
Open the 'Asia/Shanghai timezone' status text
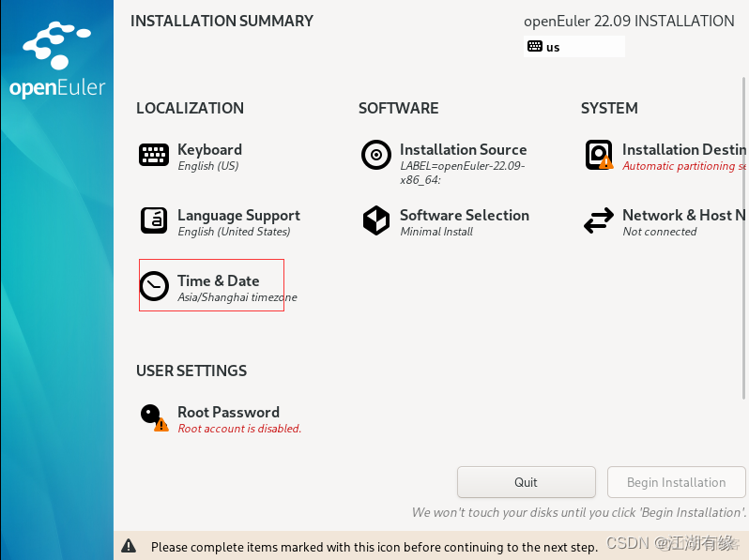pyautogui.click(x=237, y=297)
